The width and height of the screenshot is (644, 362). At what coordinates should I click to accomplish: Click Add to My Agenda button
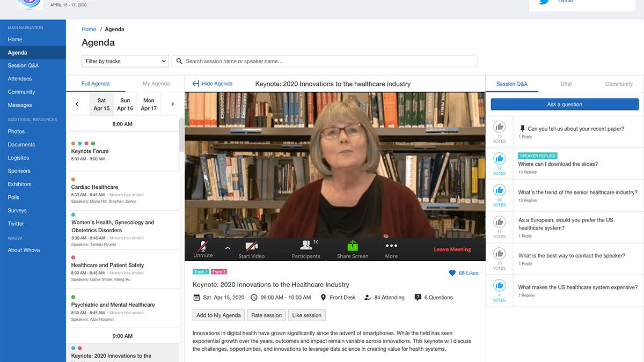point(219,315)
